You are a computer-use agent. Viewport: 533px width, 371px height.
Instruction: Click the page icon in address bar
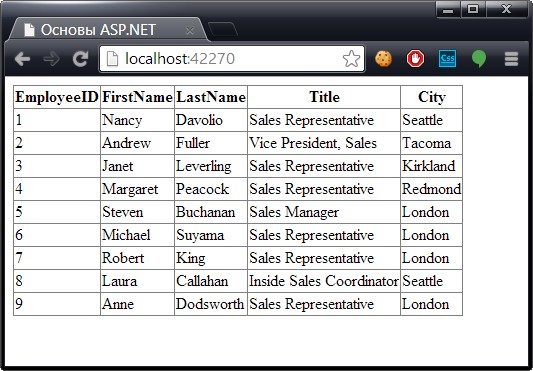[112, 59]
